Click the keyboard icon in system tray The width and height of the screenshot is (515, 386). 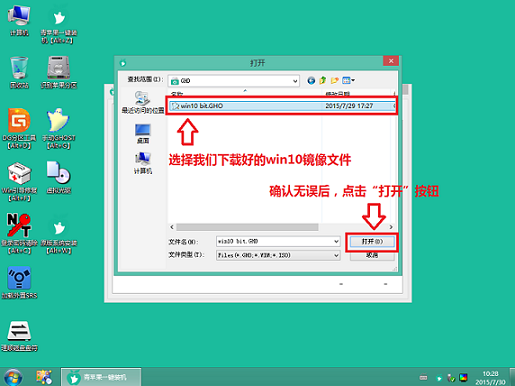(x=423, y=378)
